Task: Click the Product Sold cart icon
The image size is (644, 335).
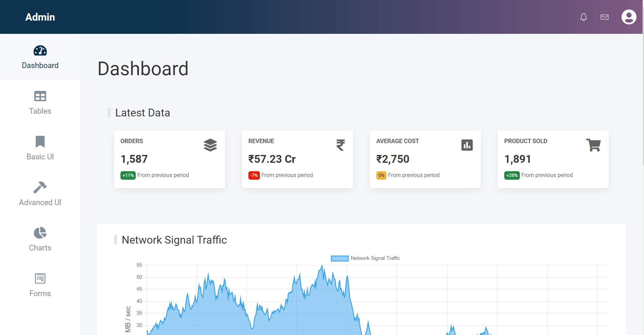Action: tap(593, 145)
